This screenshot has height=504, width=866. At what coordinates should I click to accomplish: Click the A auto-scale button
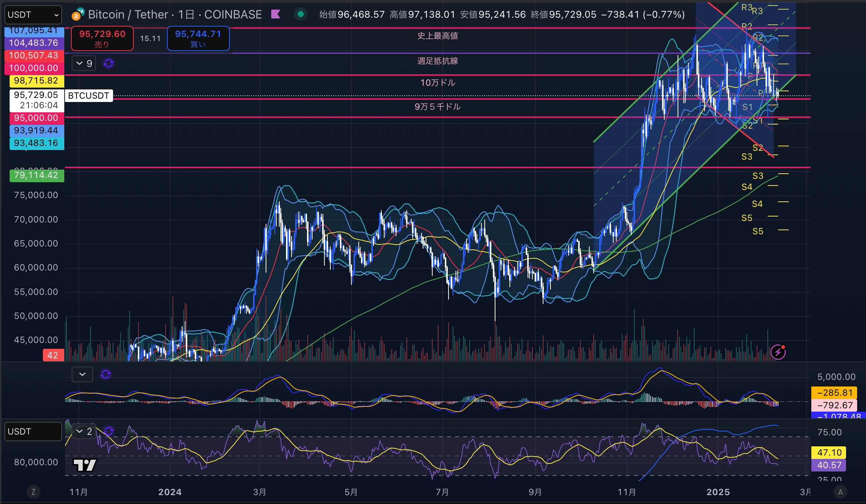coord(841,492)
